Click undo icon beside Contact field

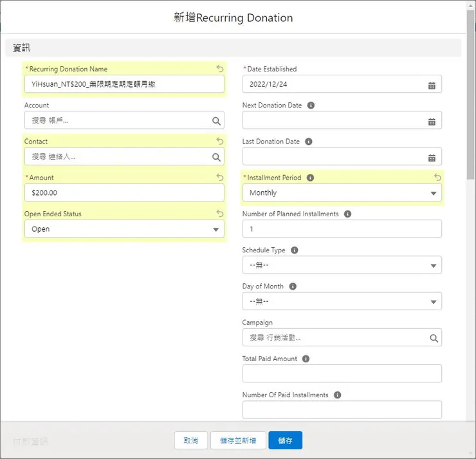[x=220, y=141]
